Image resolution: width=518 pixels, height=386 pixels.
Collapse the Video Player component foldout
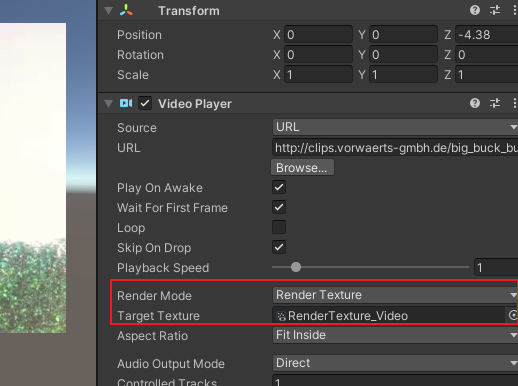click(x=108, y=104)
